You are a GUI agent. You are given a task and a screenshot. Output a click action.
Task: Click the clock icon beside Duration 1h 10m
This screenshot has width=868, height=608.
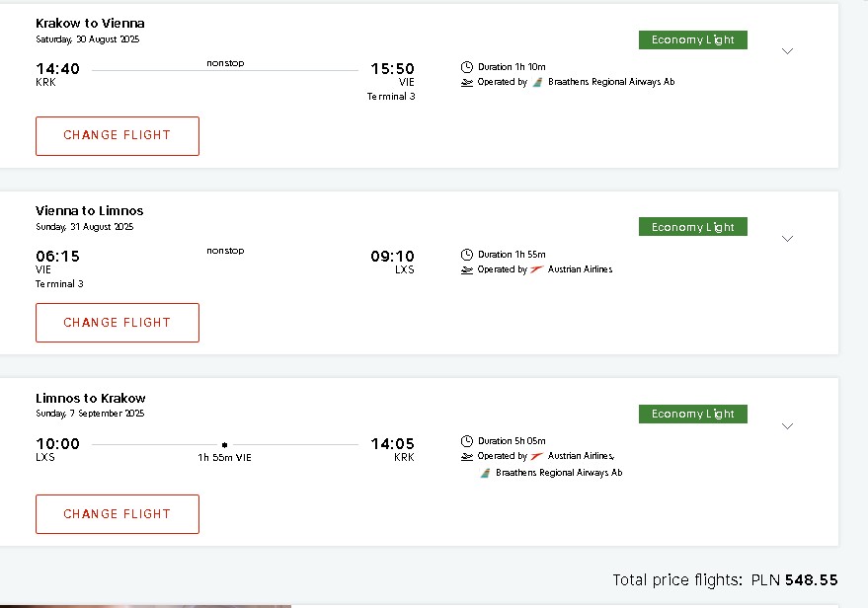(467, 67)
